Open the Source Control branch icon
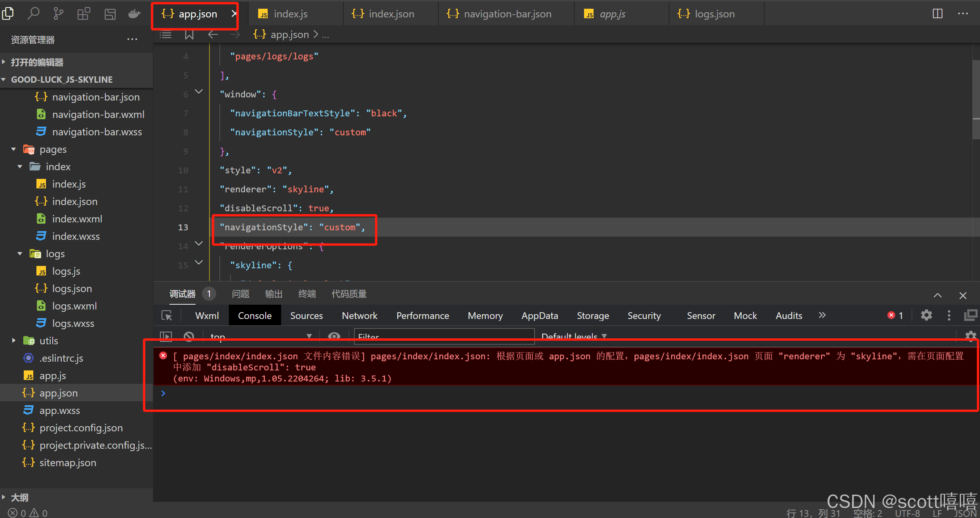This screenshot has width=980, height=518. [x=58, y=14]
